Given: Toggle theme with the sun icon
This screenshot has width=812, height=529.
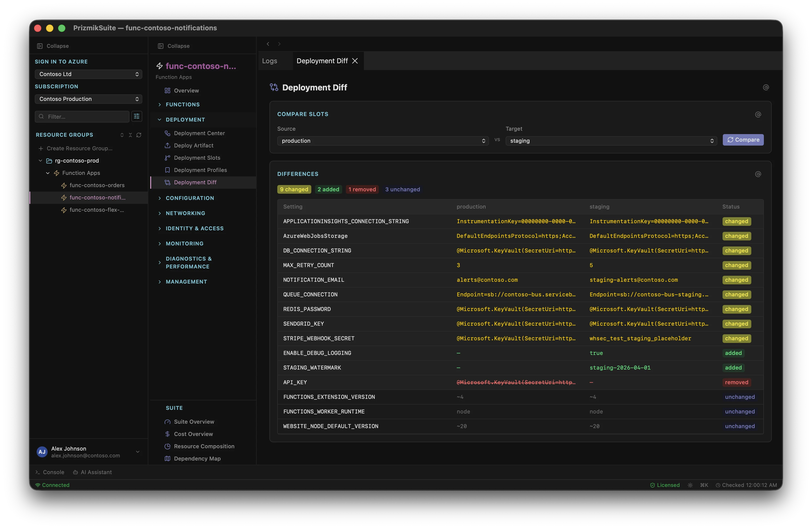Looking at the screenshot, I should 690,485.
